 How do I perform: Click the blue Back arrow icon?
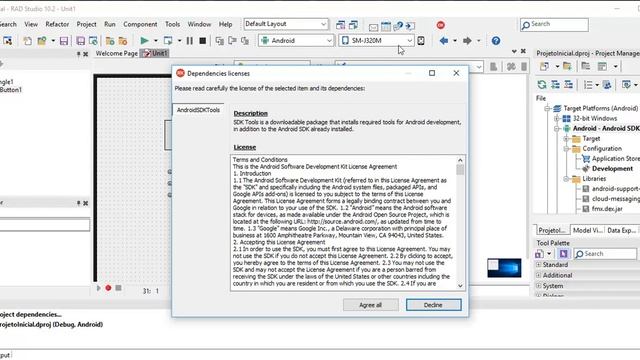[444, 40]
